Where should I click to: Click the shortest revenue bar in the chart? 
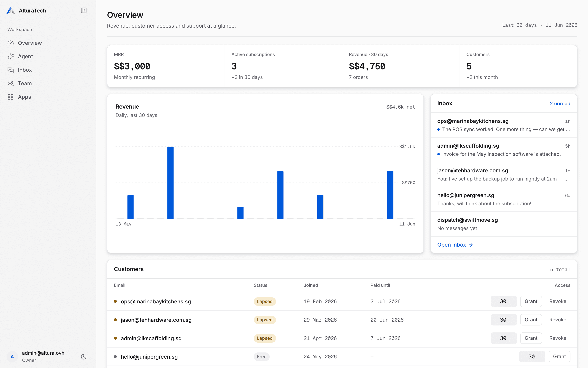240,213
